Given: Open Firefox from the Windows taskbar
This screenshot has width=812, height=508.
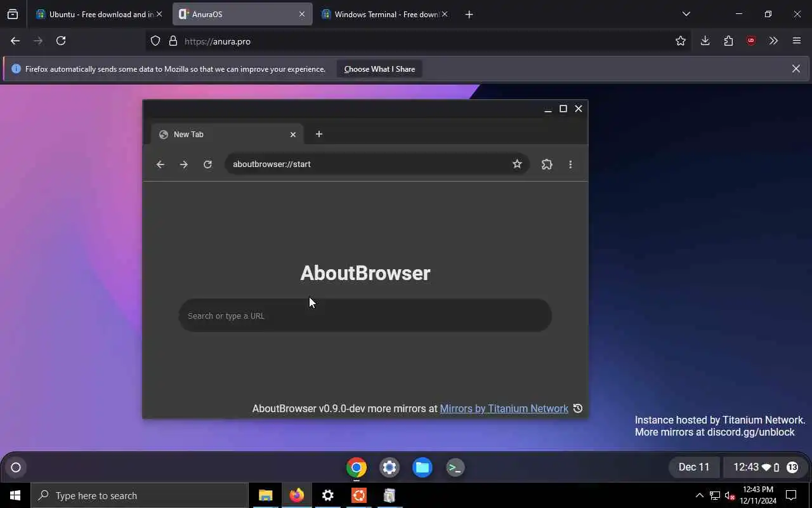Looking at the screenshot, I should click(296, 495).
